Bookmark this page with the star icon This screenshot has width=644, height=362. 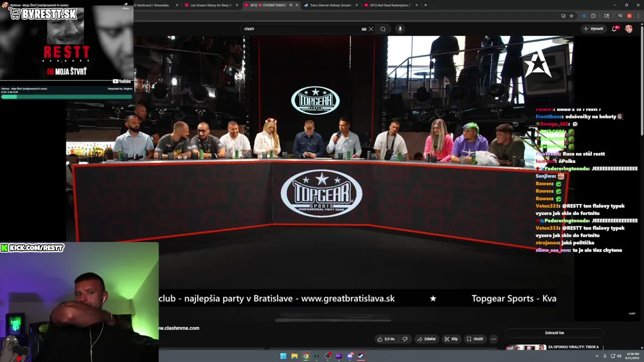(572, 16)
